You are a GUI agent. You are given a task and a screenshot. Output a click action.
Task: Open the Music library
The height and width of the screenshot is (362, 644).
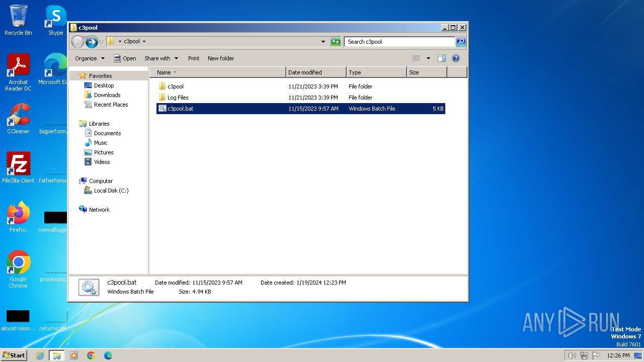pyautogui.click(x=101, y=143)
